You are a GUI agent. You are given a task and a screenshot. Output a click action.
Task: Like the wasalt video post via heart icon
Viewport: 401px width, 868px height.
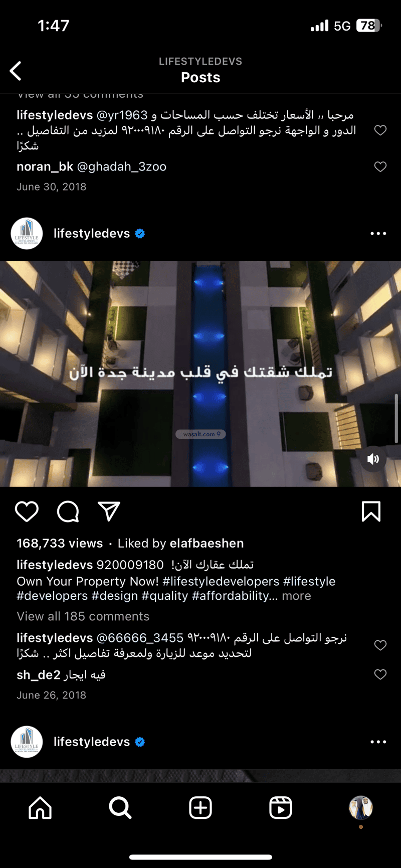(27, 511)
